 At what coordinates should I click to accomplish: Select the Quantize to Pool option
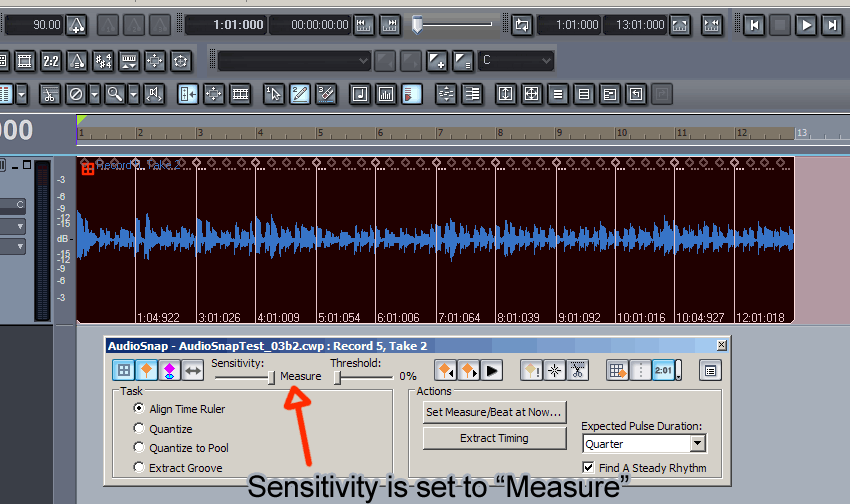[140, 448]
